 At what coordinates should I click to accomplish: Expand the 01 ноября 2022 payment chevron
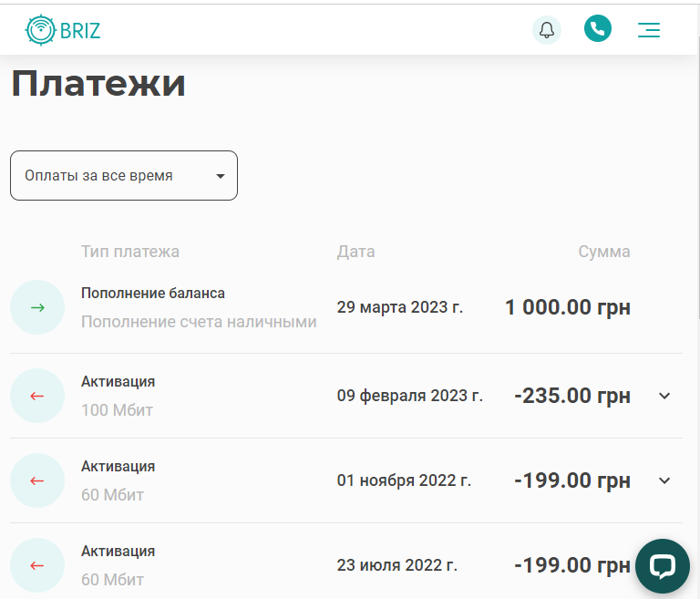[x=664, y=480]
